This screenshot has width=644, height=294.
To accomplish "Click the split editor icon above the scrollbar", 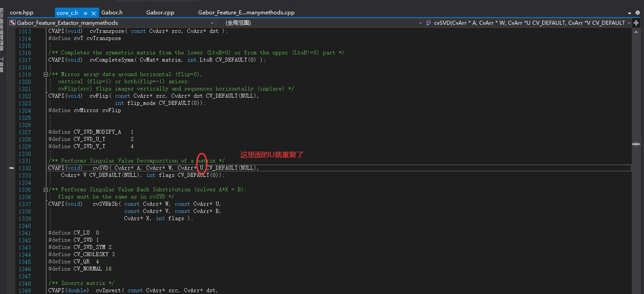I will tap(636, 23).
